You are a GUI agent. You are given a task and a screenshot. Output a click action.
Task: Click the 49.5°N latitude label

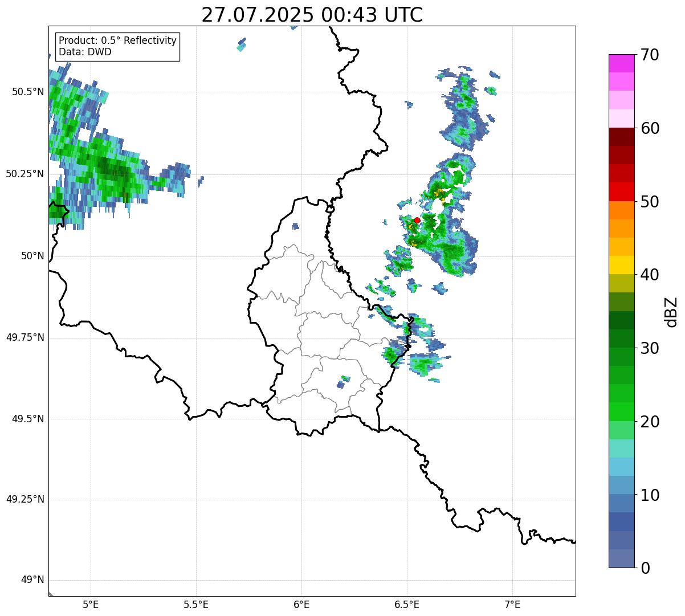tap(27, 419)
